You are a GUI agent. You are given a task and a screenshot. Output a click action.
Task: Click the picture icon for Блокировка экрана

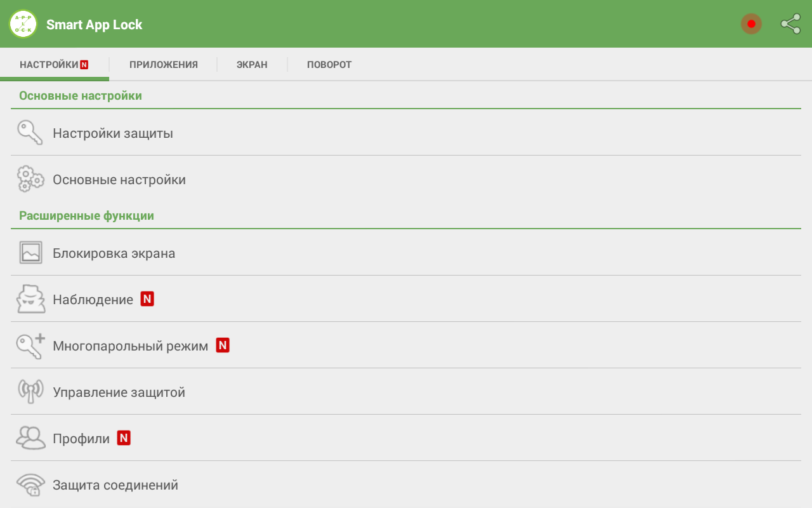[30, 253]
